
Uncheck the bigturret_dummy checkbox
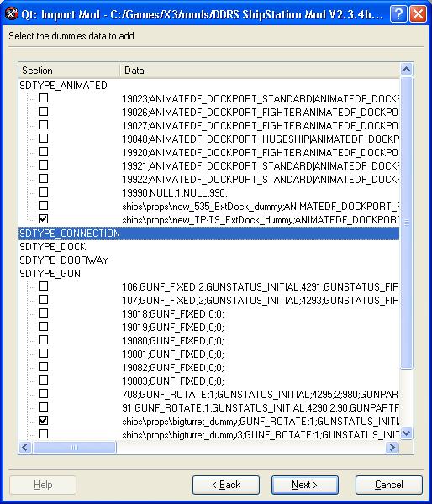[43, 421]
